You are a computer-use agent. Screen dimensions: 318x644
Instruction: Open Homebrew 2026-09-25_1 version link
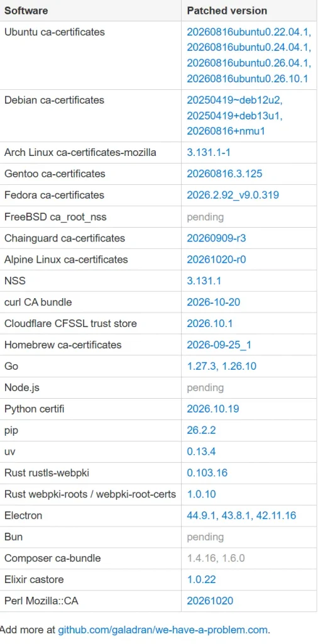219,345
